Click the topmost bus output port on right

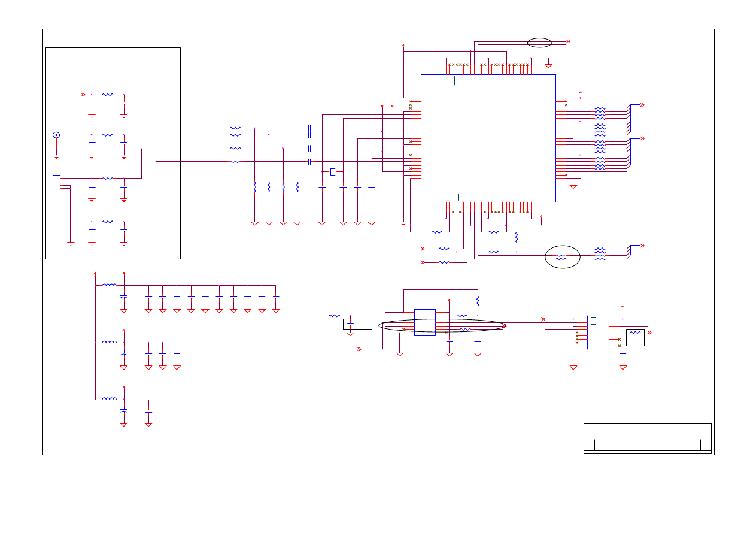tap(642, 105)
